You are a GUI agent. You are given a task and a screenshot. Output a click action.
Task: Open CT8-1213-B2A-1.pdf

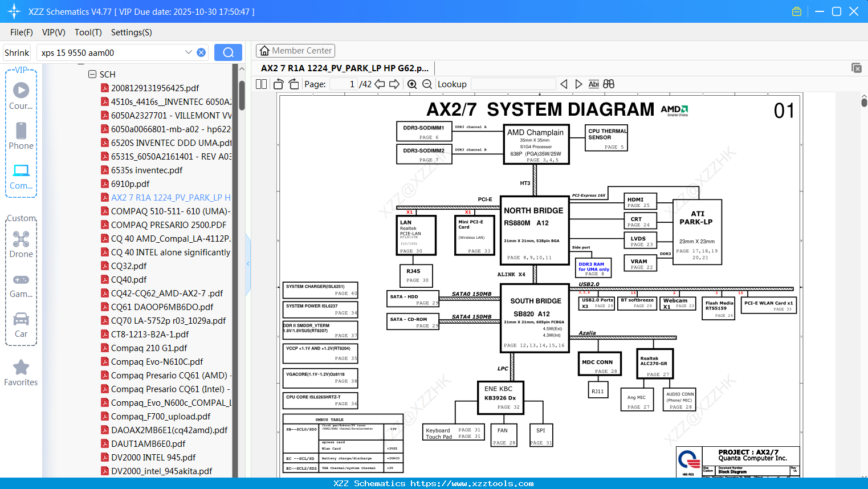click(x=149, y=334)
